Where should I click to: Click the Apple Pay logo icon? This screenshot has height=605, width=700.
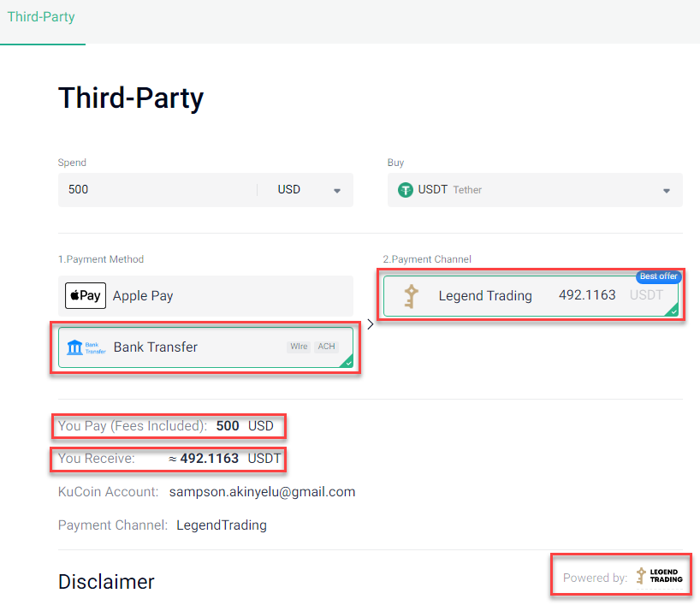[86, 295]
